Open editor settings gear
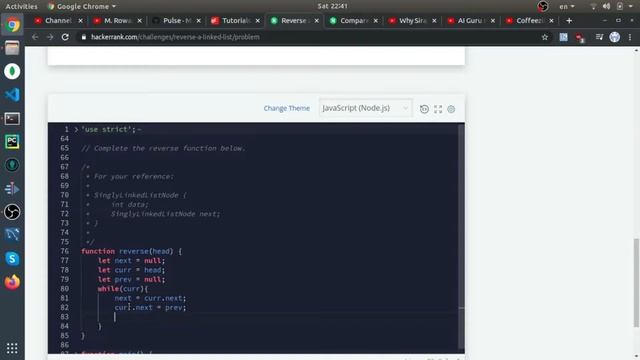Viewport: 640px width, 360px height. click(451, 109)
